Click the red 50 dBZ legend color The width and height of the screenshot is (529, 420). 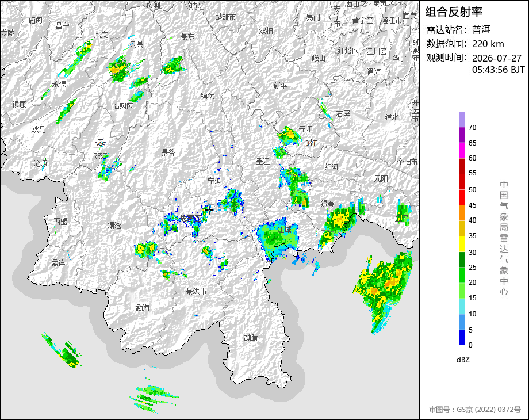(x=462, y=182)
